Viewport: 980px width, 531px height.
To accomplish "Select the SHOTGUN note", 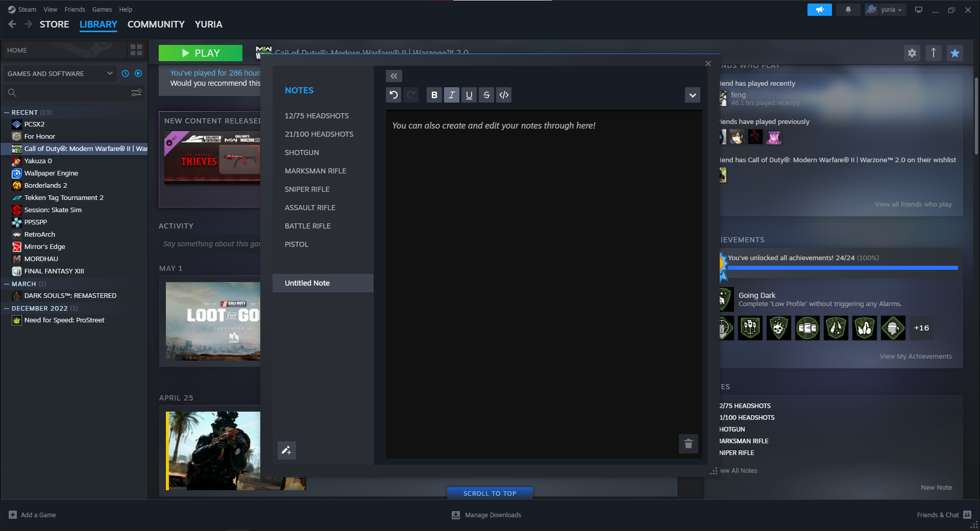I will click(x=323, y=153).
